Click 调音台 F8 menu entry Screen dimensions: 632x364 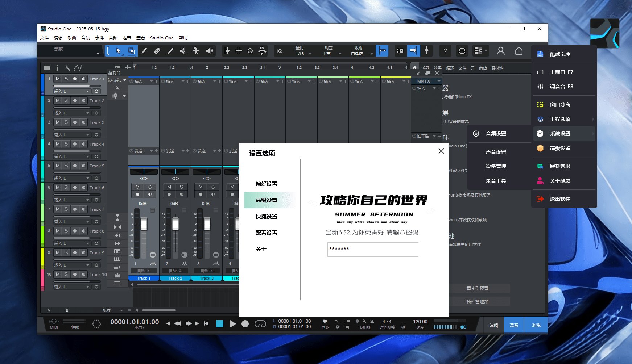click(564, 87)
